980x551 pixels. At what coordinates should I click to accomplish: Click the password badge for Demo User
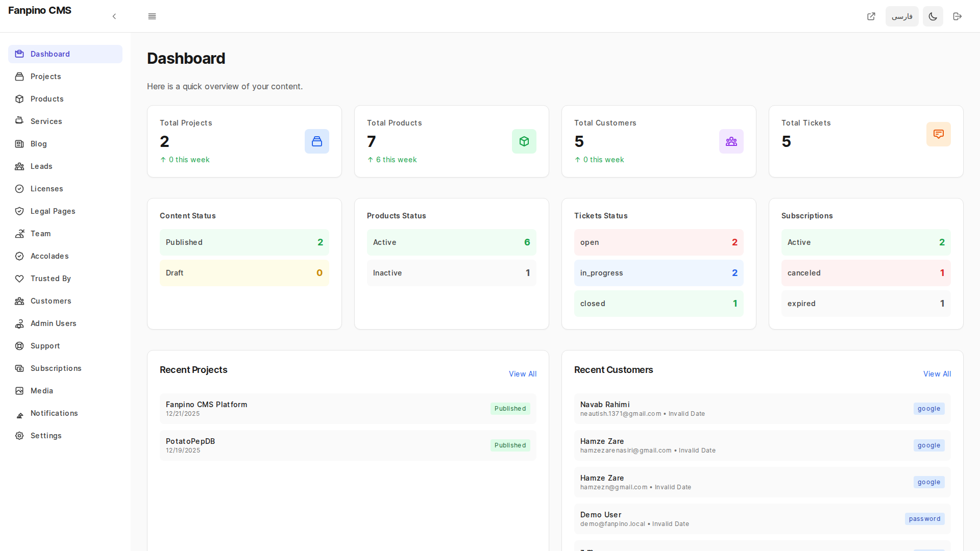point(924,519)
